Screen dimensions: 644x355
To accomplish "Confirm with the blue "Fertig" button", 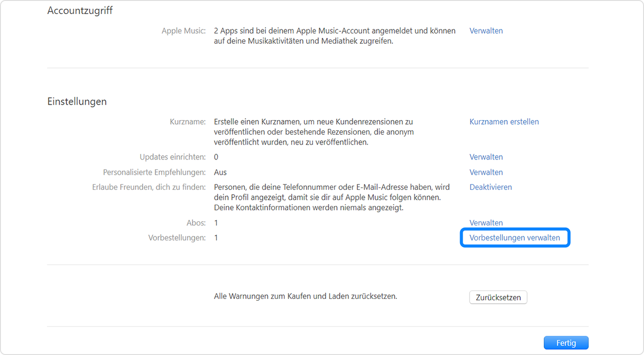I will [x=566, y=343].
